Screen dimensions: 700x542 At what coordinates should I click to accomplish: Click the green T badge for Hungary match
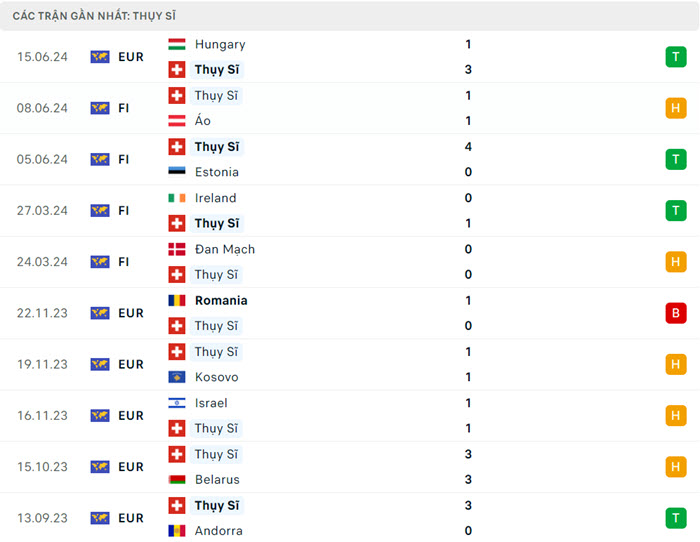point(676,57)
